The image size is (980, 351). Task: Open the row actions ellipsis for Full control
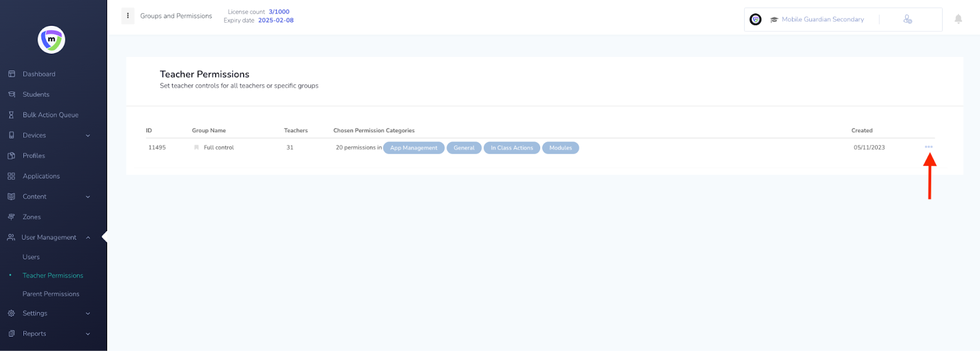click(929, 147)
